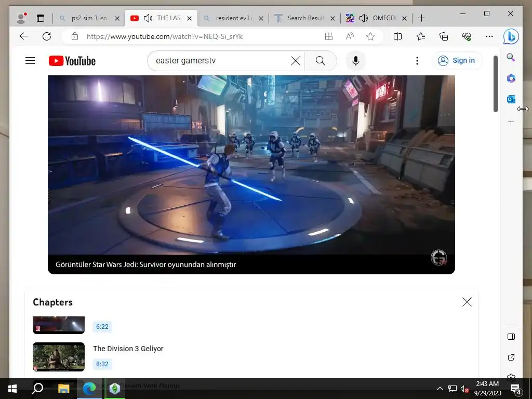Open Outlook sidebar icon

click(x=511, y=99)
